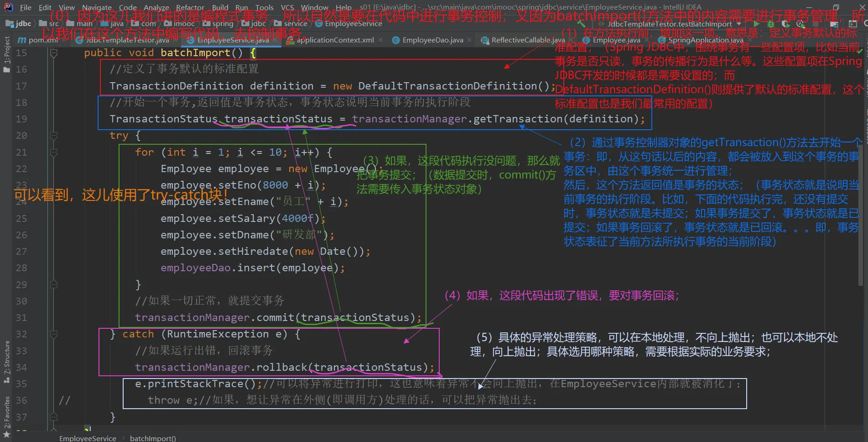Viewport: 868px width, 442px height.
Task: Open the Structure tool window strip
Action: point(6,362)
